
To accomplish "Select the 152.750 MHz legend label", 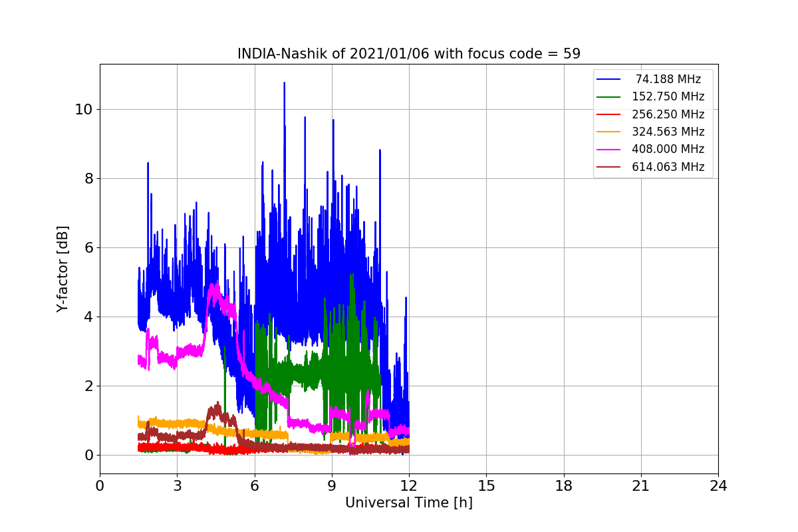I will point(668,96).
